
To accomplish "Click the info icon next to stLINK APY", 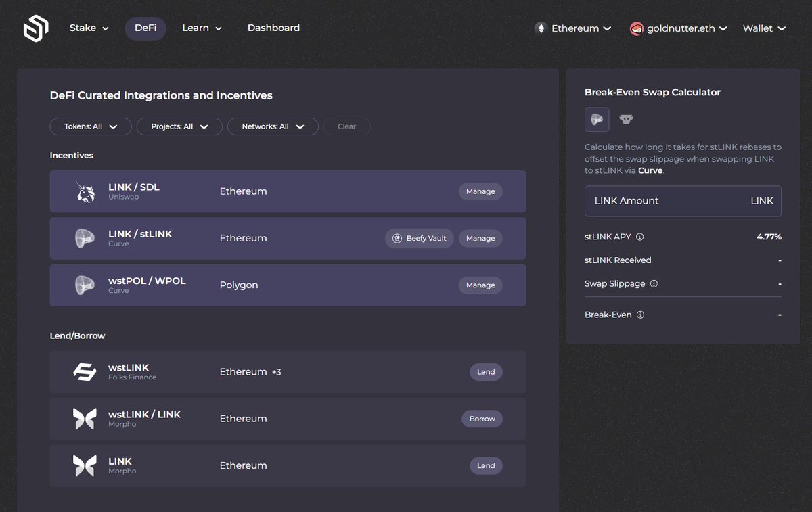I will [640, 237].
